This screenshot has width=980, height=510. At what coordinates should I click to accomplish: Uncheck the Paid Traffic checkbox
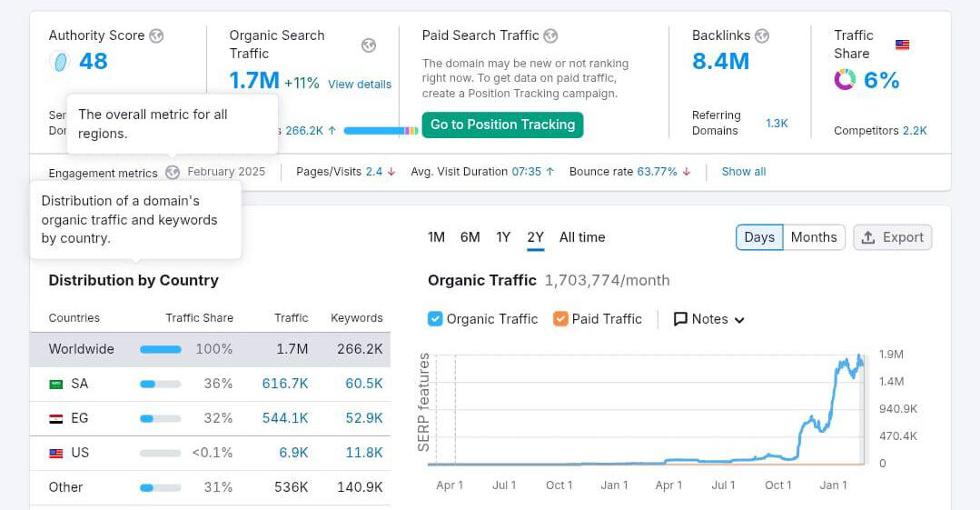tap(560, 319)
